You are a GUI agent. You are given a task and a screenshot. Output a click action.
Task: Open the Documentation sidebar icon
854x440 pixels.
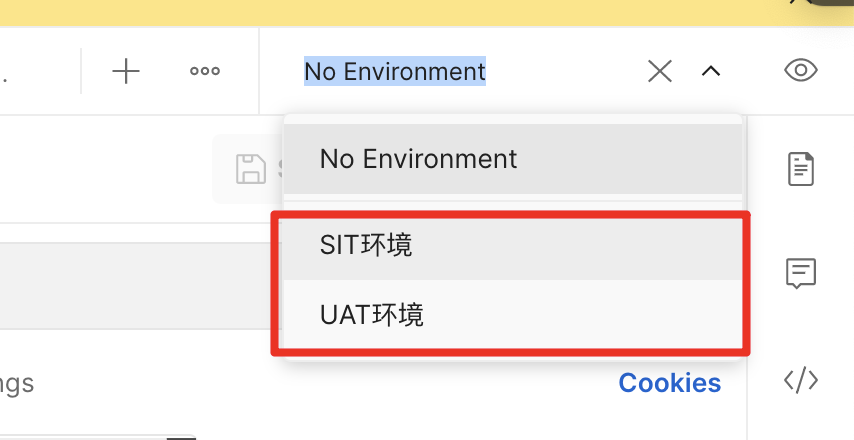pos(801,169)
